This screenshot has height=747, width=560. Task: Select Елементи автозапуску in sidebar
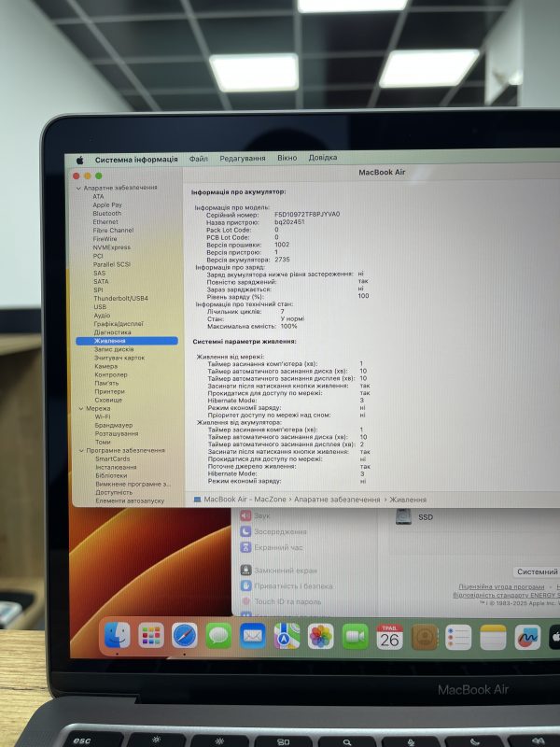pos(130,500)
